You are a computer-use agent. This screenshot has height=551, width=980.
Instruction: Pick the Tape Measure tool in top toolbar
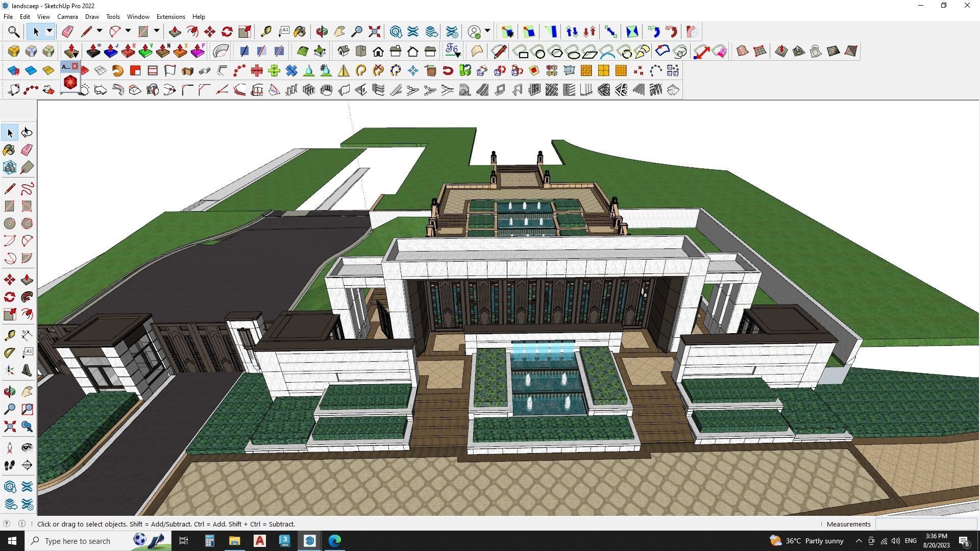pyautogui.click(x=266, y=32)
